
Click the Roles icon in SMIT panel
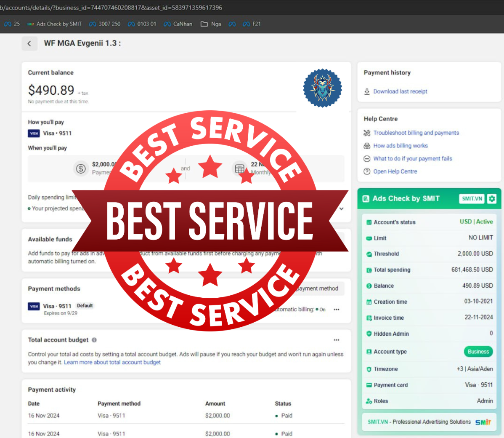[369, 401]
